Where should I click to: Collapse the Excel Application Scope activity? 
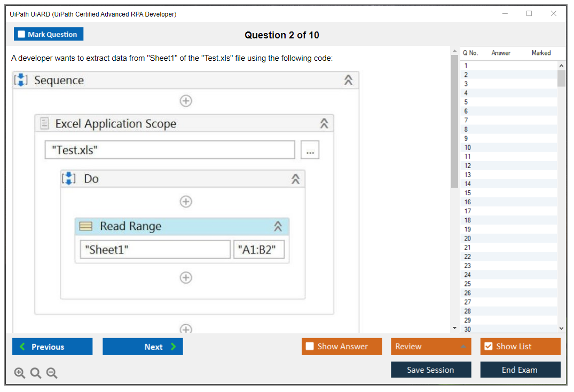click(324, 124)
